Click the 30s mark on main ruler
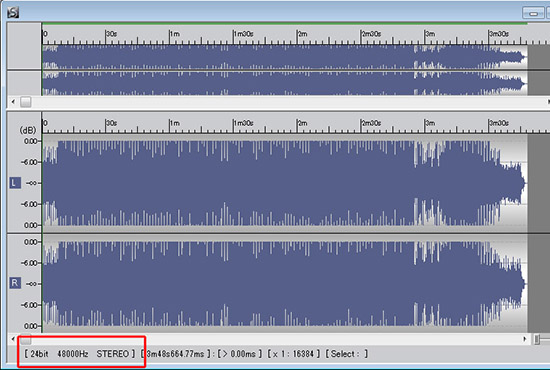Screen dimensions: 550x370 coord(111,123)
